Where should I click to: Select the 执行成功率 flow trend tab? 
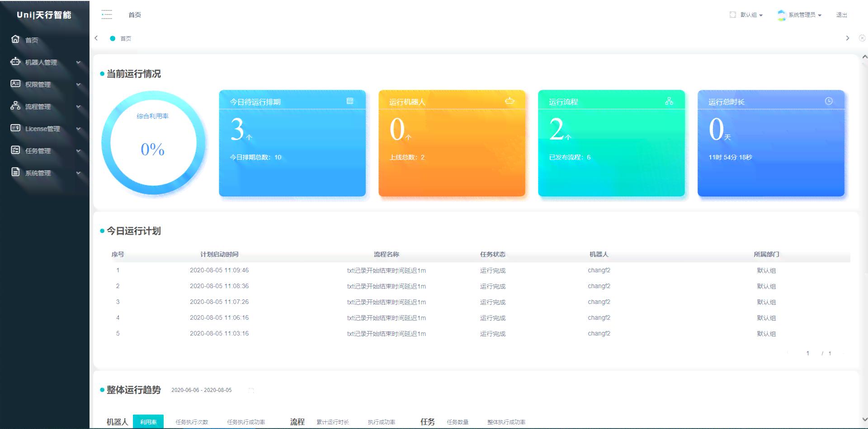point(382,422)
